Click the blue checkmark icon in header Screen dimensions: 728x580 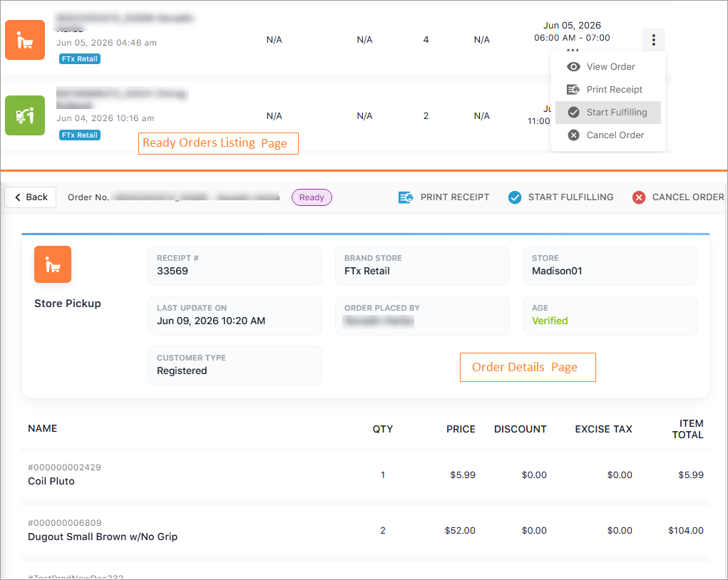point(514,197)
